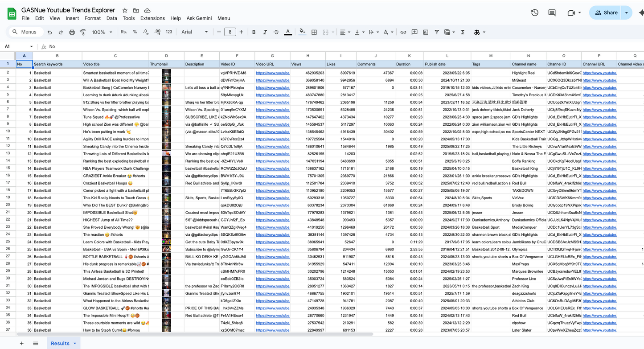The image size is (644, 349).
Task: Open all comments panel
Action: [x=552, y=13]
